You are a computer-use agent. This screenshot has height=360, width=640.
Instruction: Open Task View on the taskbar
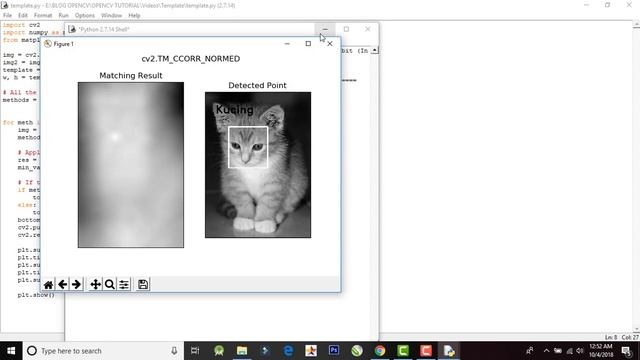point(195,351)
